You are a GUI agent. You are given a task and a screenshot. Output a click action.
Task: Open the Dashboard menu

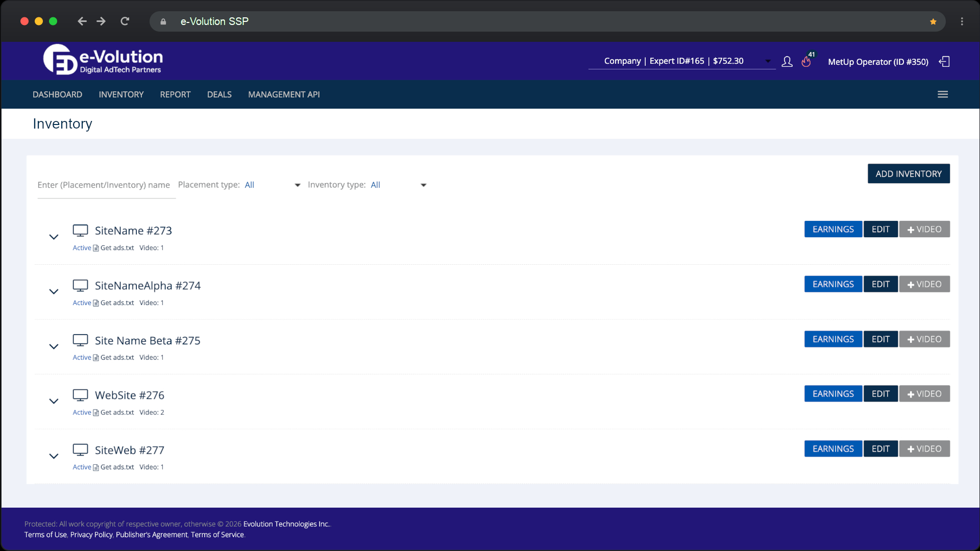point(57,94)
